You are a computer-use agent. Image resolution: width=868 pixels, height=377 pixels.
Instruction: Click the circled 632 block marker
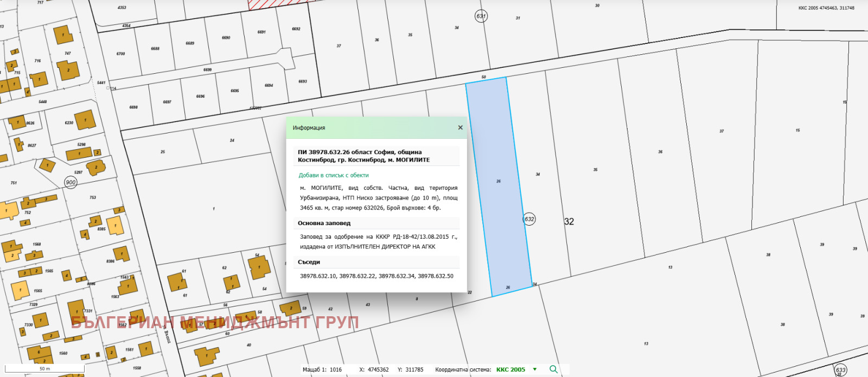(529, 219)
